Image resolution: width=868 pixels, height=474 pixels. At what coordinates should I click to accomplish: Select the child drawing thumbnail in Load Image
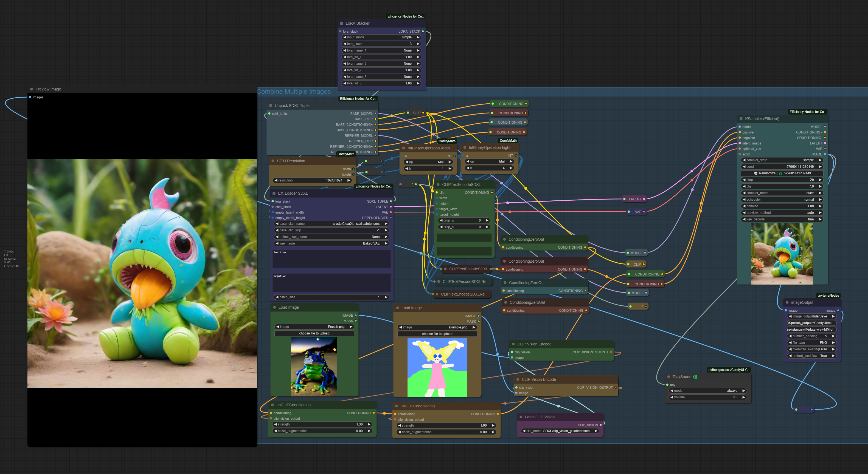pos(437,367)
